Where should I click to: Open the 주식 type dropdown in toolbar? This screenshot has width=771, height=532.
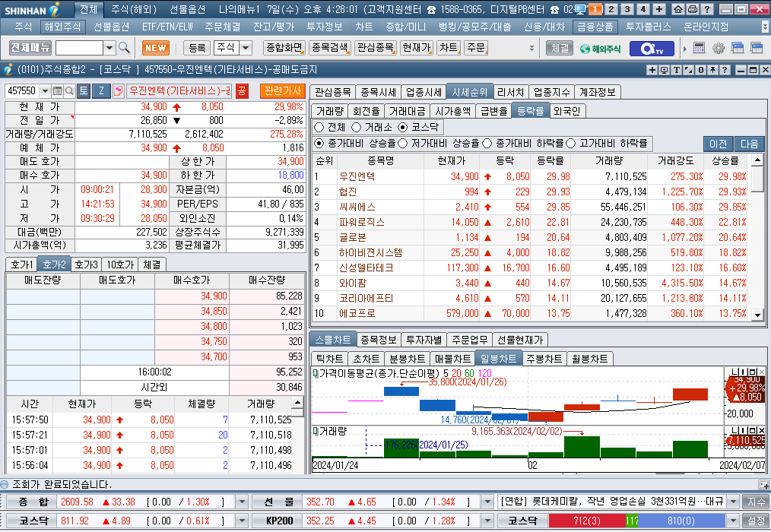click(x=246, y=48)
